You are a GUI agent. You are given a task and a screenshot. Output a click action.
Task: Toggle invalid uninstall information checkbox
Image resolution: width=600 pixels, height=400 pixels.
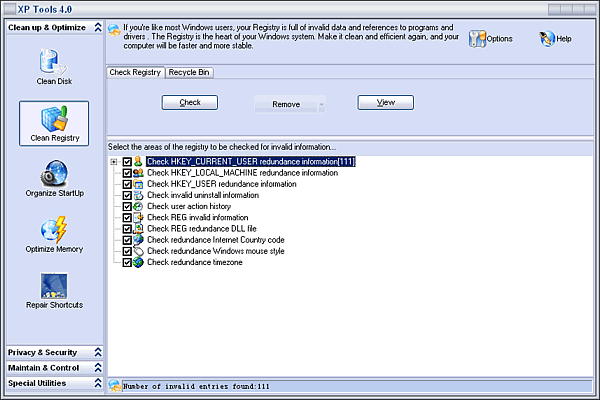pyautogui.click(x=127, y=195)
